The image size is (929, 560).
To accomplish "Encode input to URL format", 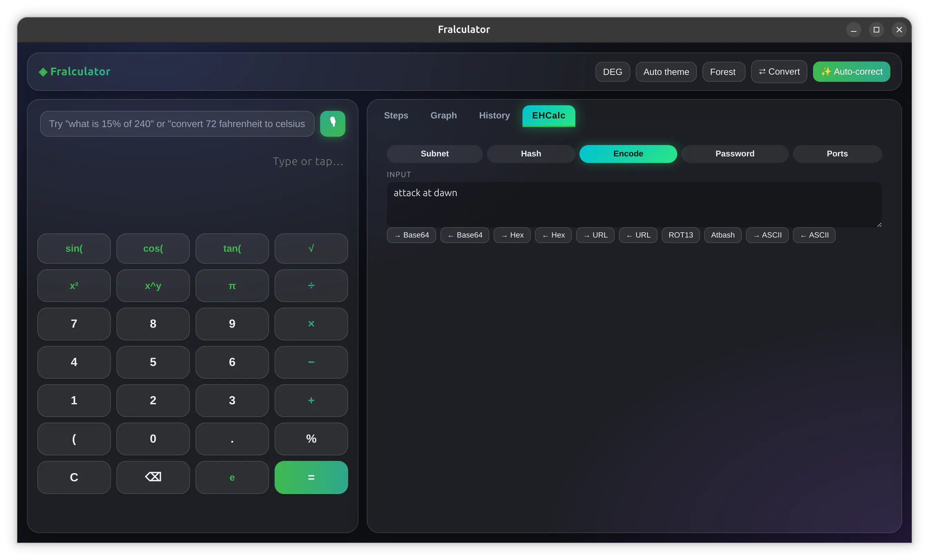I will (x=595, y=235).
